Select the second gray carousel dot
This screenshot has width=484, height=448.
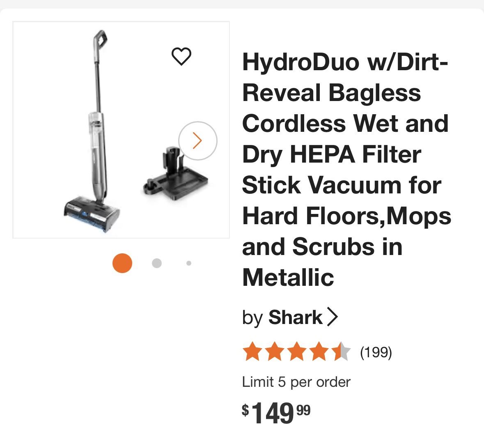(x=157, y=263)
